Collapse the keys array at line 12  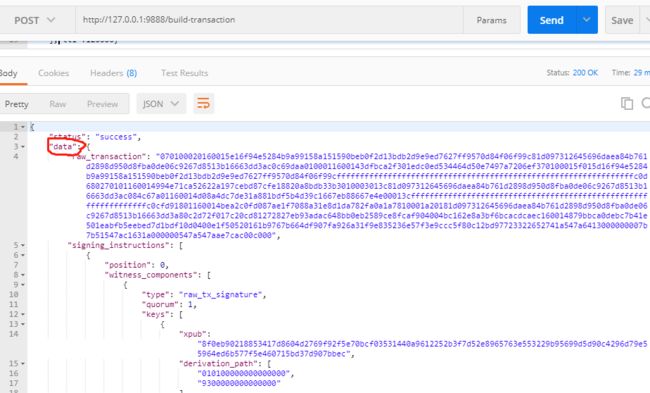23,314
